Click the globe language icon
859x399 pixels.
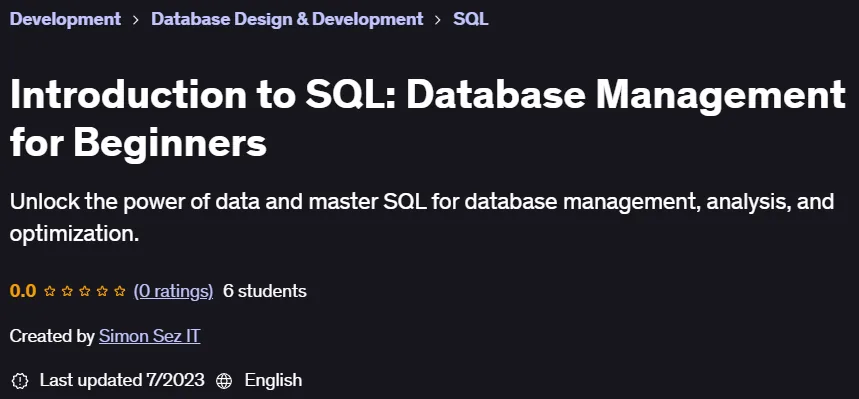pos(224,380)
